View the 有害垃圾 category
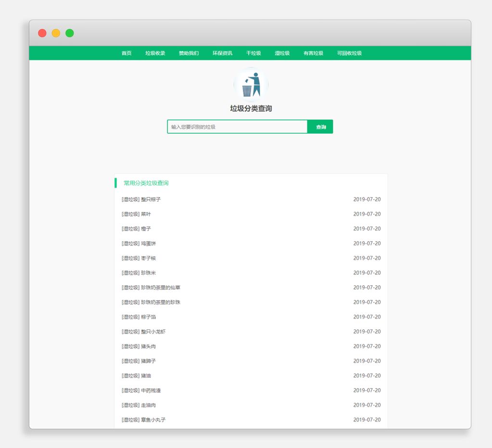 click(x=313, y=53)
